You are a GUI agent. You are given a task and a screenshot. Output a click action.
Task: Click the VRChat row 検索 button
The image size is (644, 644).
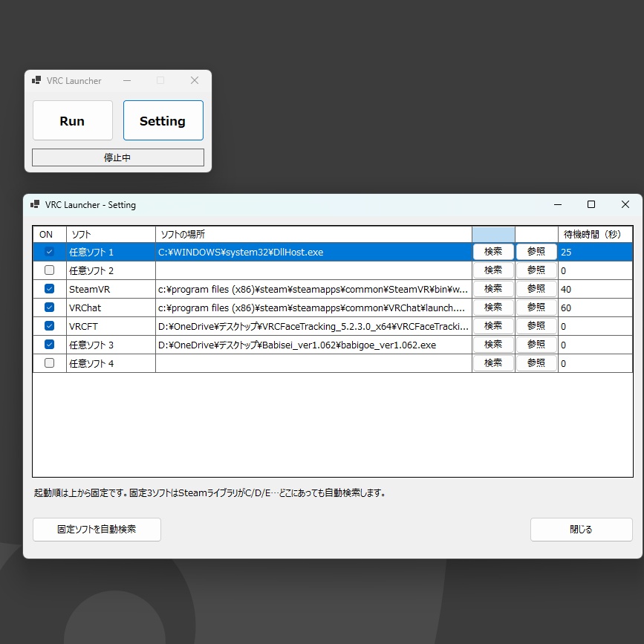[x=493, y=308]
